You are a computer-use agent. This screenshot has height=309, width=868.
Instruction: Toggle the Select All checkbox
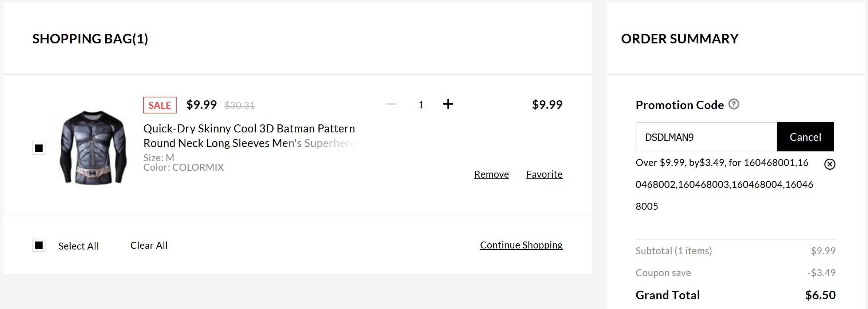[x=39, y=245]
